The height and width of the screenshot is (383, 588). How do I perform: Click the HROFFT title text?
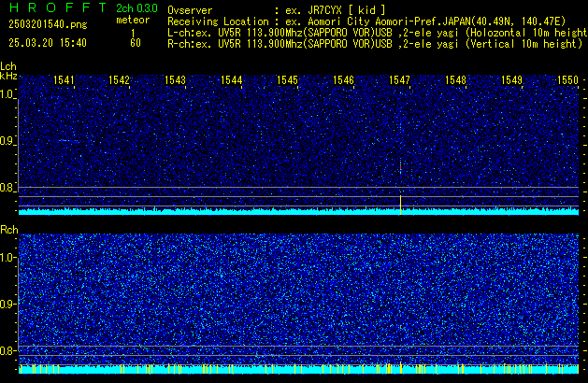tap(58, 7)
